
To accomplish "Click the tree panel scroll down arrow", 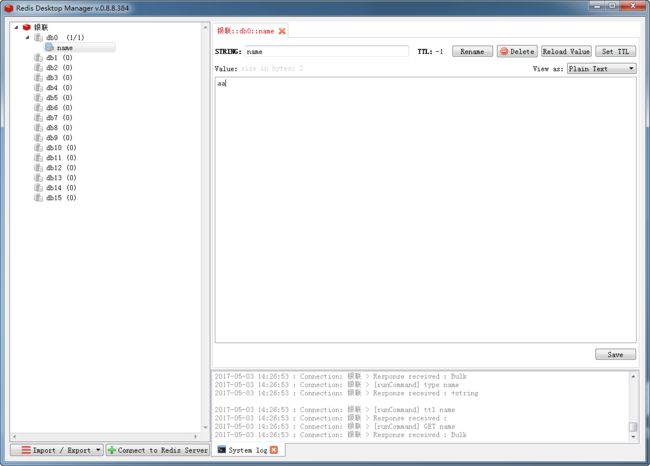I will (205, 427).
